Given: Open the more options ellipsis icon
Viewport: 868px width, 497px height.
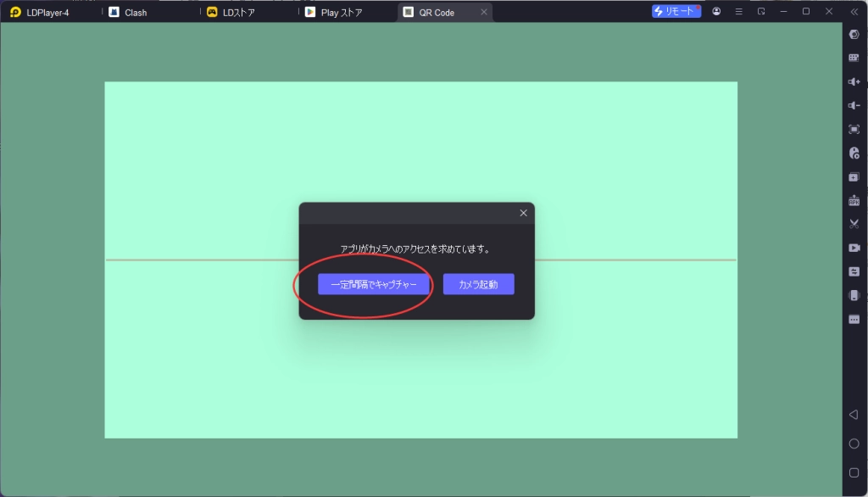Looking at the screenshot, I should coord(854,320).
